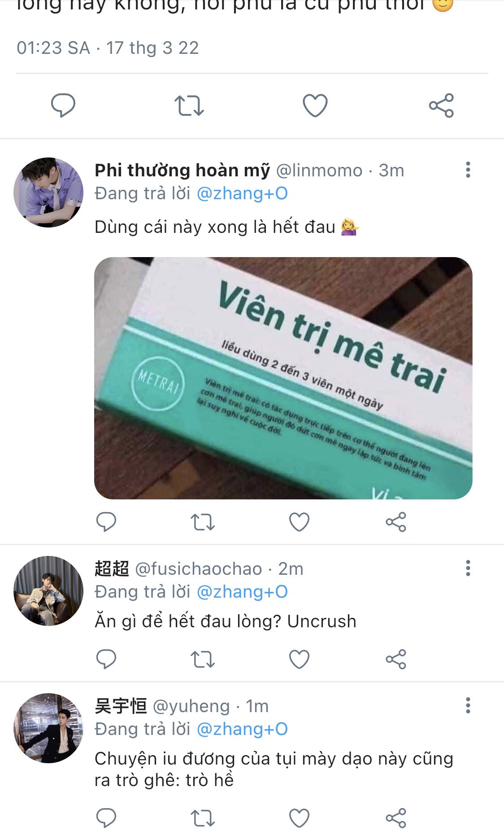Share linmomo's medicine box tweet

[x=396, y=522]
